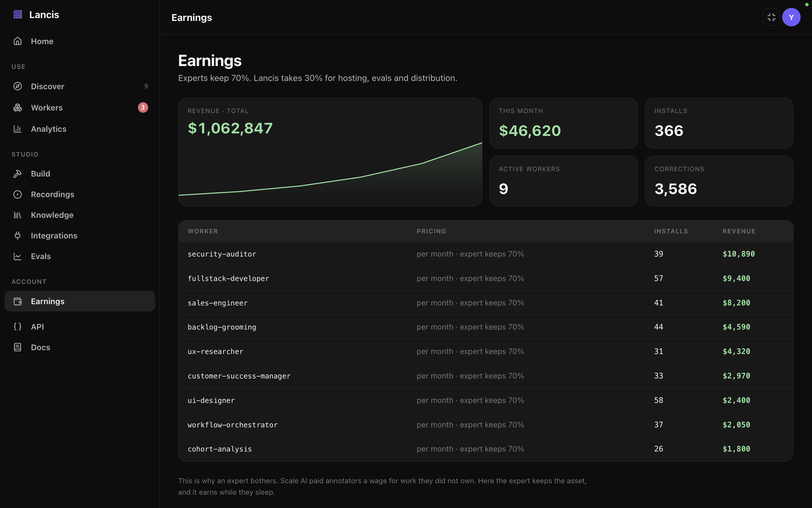
Task: Click the $4,320 revenue value
Action: coord(737,352)
